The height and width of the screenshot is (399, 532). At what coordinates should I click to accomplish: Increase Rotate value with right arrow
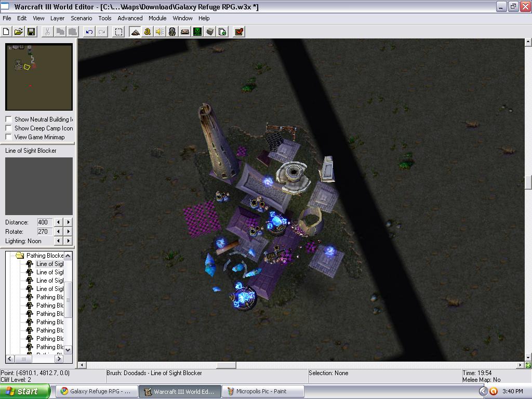point(68,231)
